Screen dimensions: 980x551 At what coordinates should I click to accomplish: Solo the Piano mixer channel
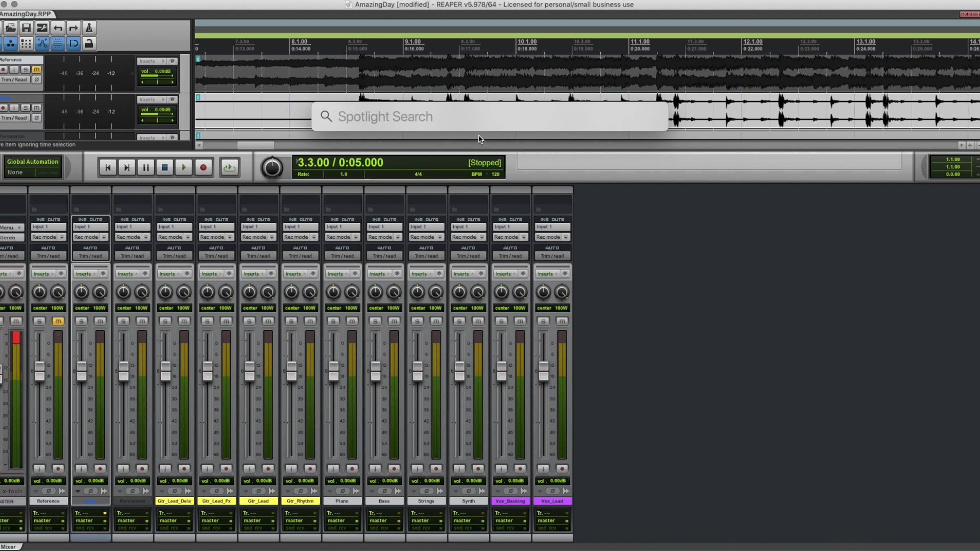pyautogui.click(x=333, y=321)
